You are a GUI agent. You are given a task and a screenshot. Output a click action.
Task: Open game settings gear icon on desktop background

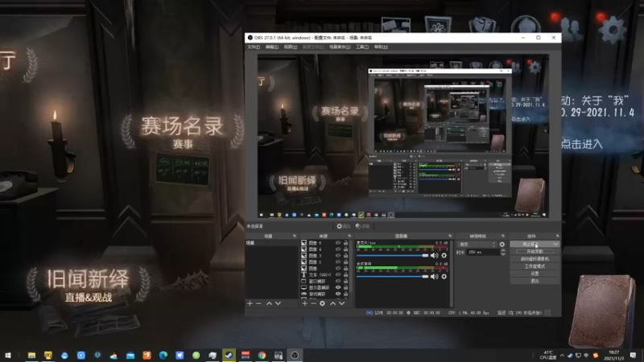tap(613, 30)
